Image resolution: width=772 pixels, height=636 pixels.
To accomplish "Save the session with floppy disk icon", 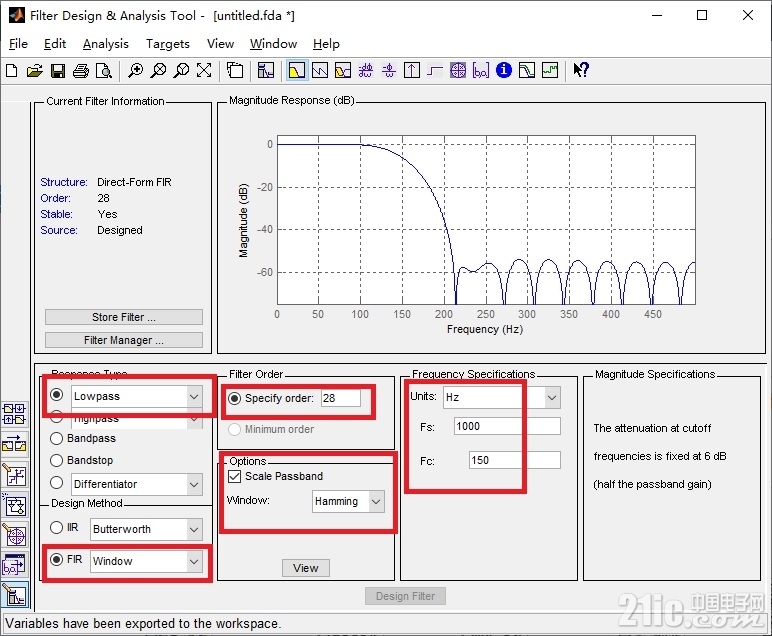I will (x=58, y=70).
